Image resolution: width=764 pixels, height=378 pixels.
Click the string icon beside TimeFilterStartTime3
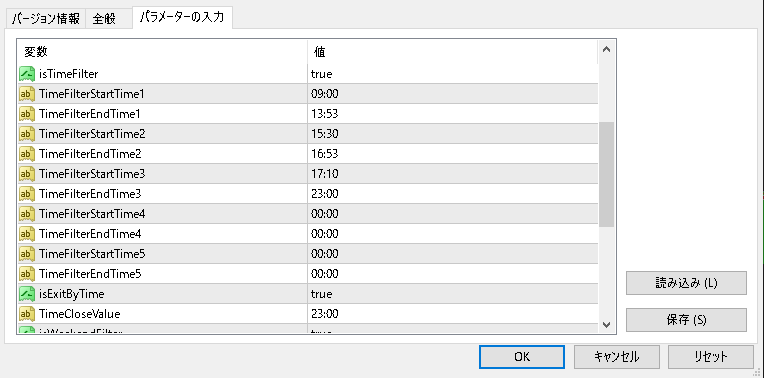27,174
